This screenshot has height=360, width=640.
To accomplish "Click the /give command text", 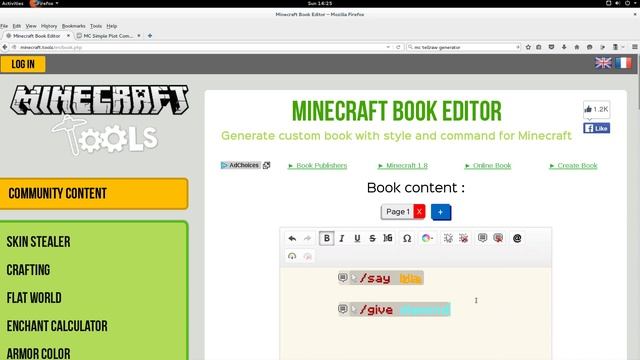I will [x=376, y=310].
